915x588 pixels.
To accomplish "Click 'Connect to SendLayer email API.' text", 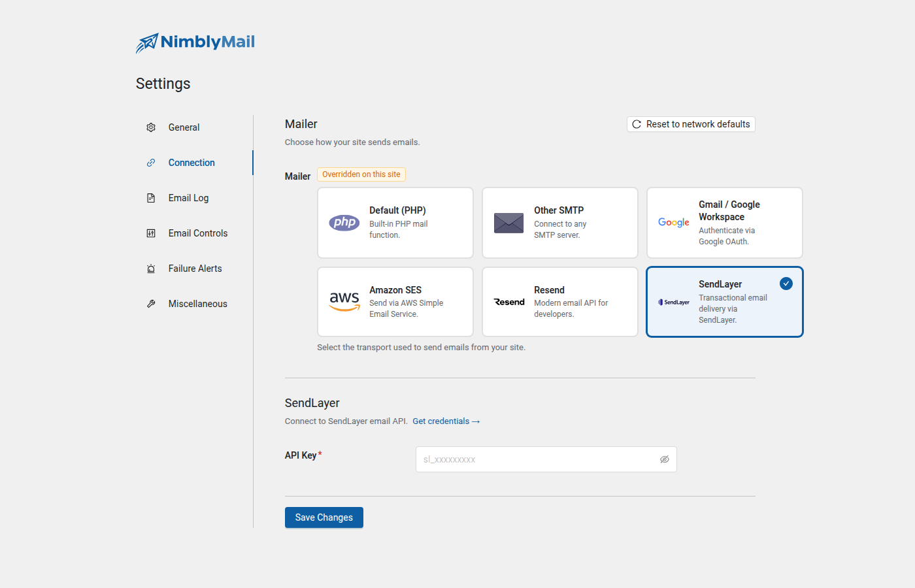I will pos(346,421).
